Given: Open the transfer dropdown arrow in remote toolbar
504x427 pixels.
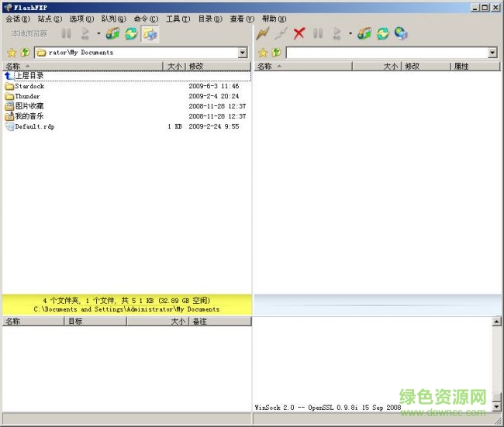Looking at the screenshot, I should pos(350,33).
